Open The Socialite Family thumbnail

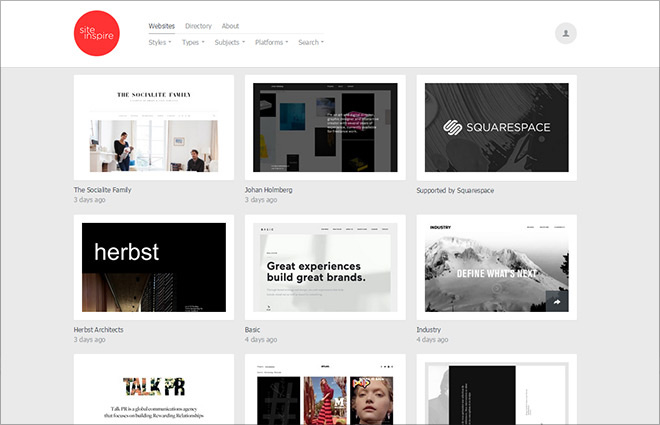154,128
